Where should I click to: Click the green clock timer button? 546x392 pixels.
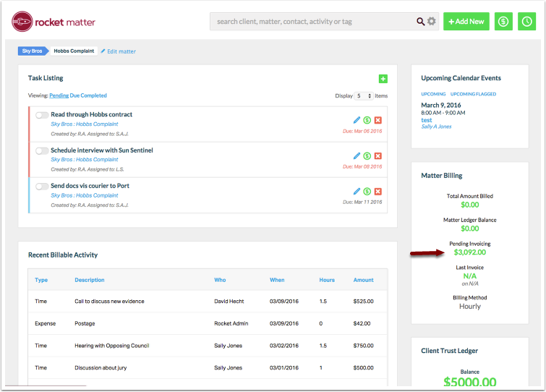click(x=526, y=22)
